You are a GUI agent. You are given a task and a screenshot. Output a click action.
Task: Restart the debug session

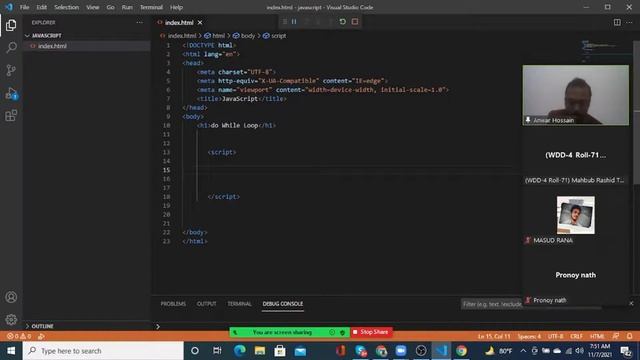pyautogui.click(x=342, y=22)
